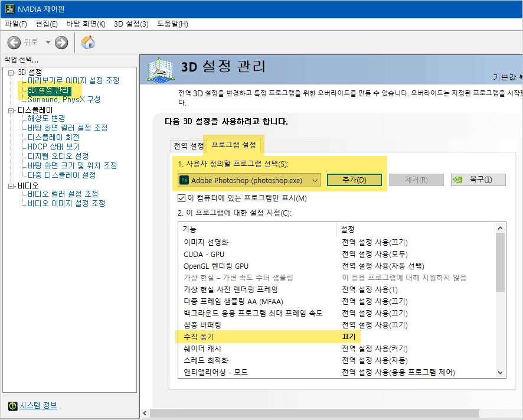Image resolution: width=523 pixels, height=420 pixels.
Task: Select the 삼중 버퍼링 setting row
Action: (337, 325)
